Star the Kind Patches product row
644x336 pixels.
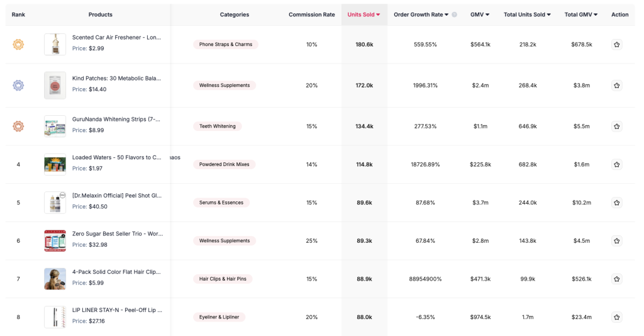[x=616, y=86]
